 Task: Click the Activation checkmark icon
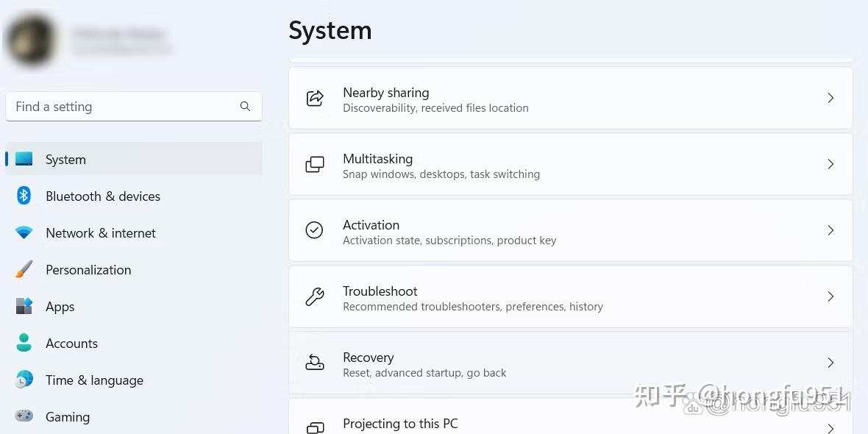point(314,231)
